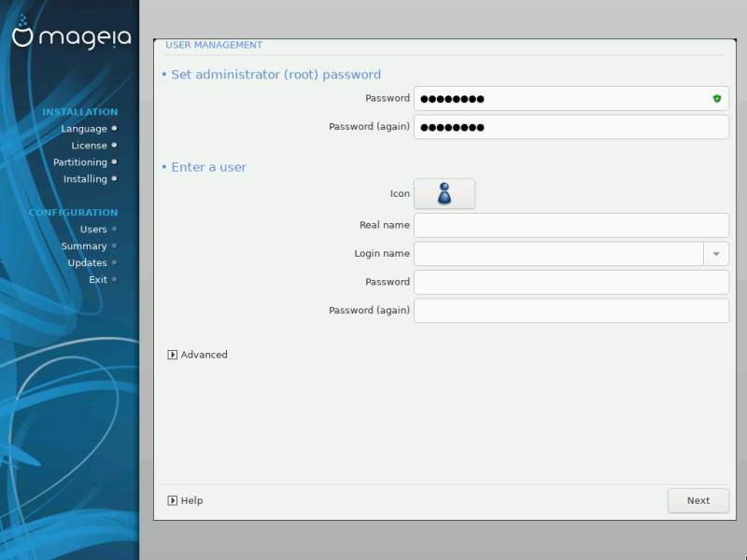
Task: Click into the Login name field
Action: coord(558,254)
